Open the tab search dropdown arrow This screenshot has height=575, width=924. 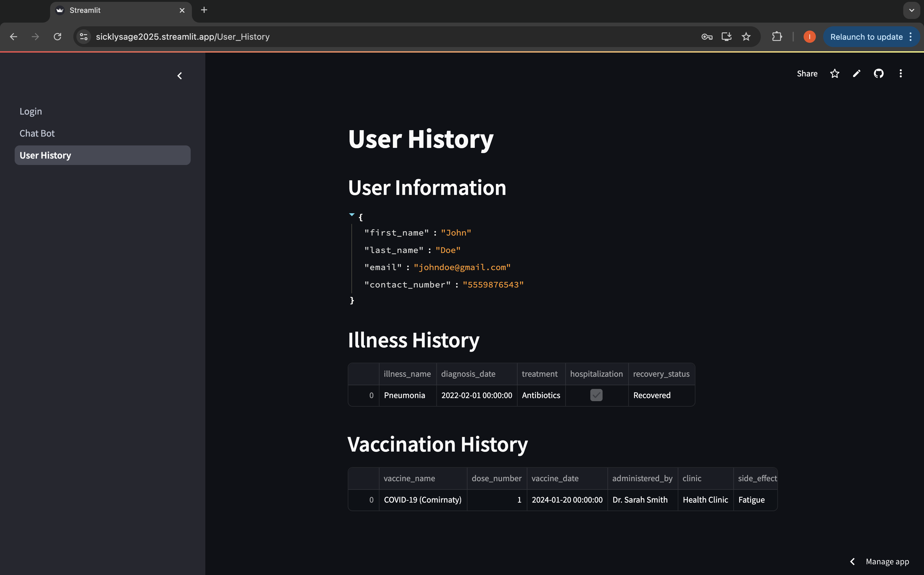click(911, 10)
